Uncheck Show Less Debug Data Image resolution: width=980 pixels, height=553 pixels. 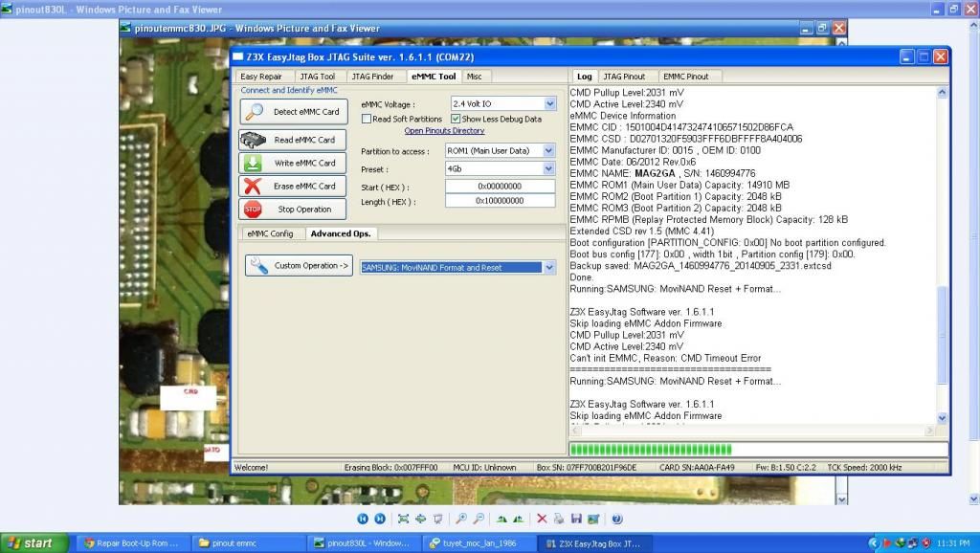(x=456, y=119)
